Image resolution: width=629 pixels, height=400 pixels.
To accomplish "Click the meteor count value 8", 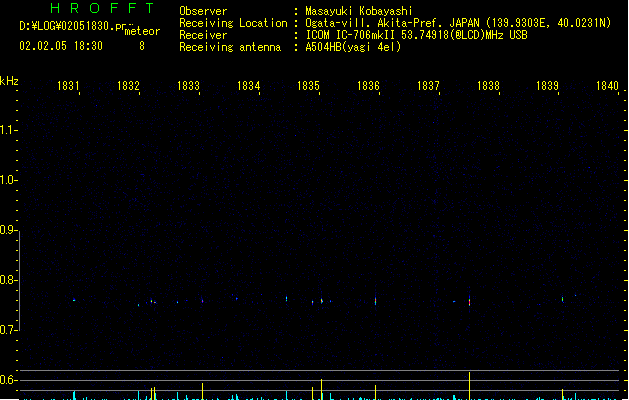I will 142,46.
